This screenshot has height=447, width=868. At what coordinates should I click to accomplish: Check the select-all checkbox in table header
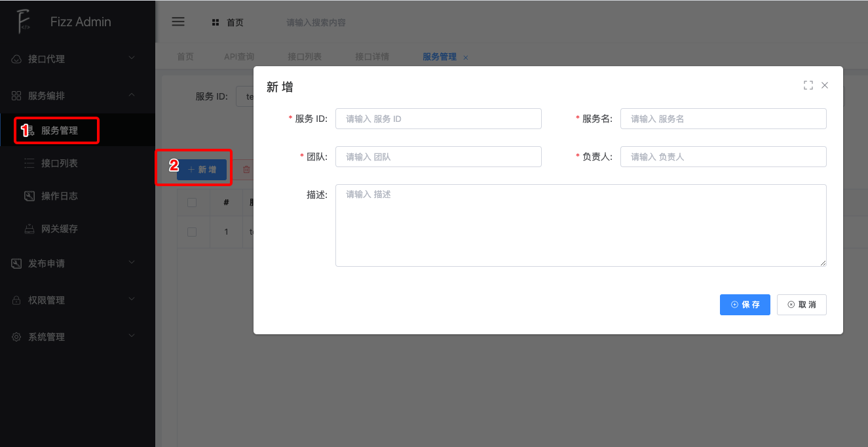[193, 202]
